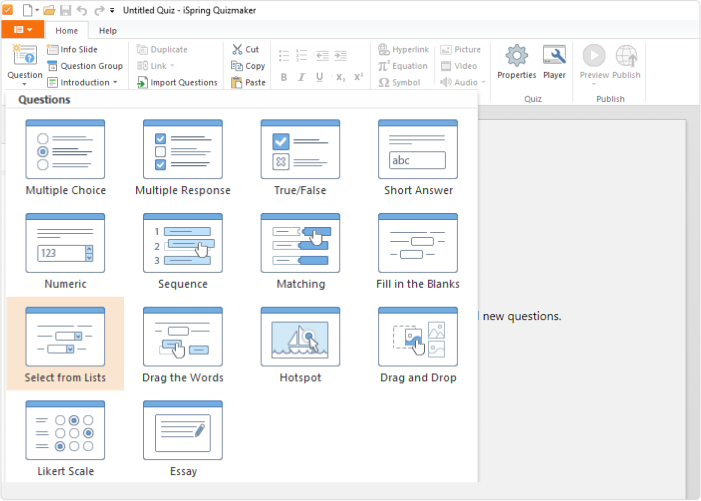Image resolution: width=701 pixels, height=501 pixels.
Task: Add a Question Group
Action: click(85, 66)
